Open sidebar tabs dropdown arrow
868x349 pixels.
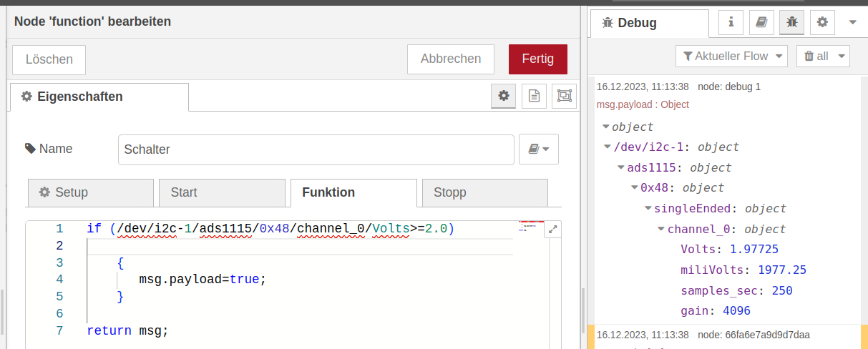(853, 22)
